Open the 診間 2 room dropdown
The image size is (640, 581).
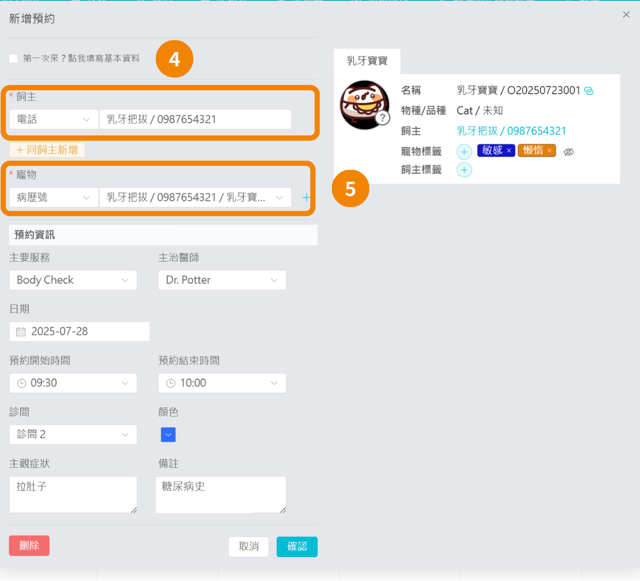tap(73, 434)
